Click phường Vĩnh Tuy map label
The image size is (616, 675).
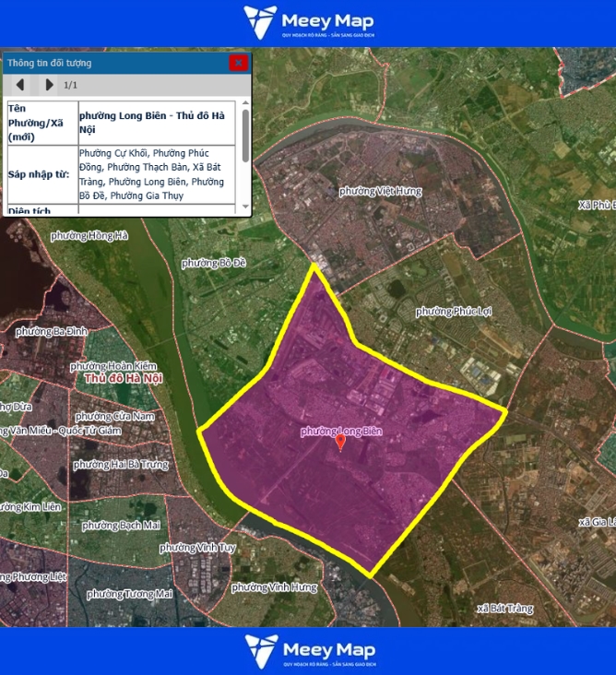coord(197,548)
